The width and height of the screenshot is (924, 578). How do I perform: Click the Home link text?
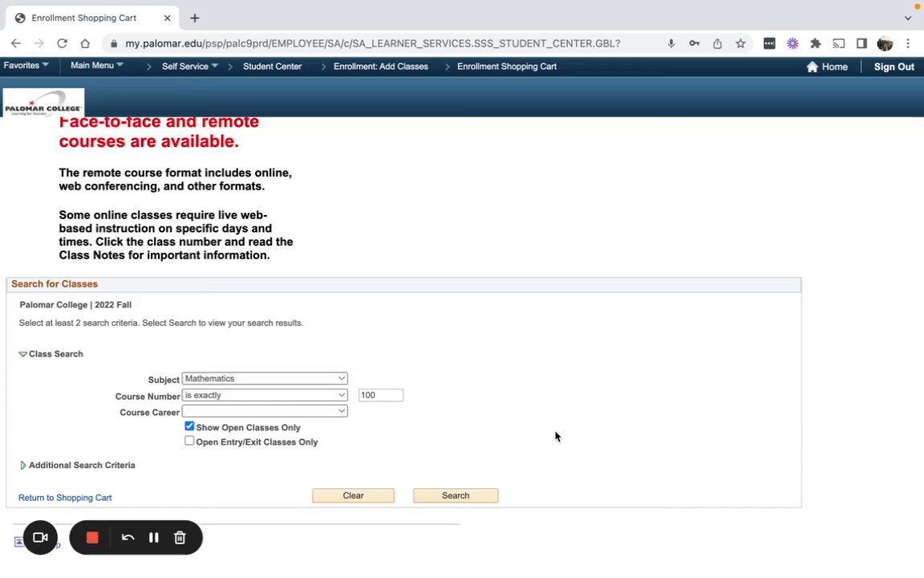click(834, 67)
